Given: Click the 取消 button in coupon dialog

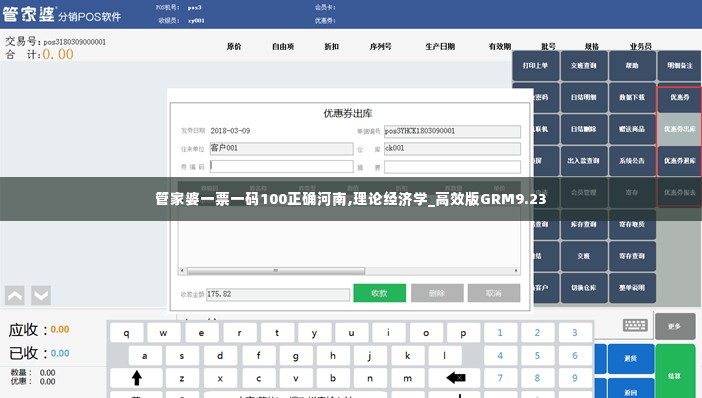Looking at the screenshot, I should pyautogui.click(x=494, y=293).
